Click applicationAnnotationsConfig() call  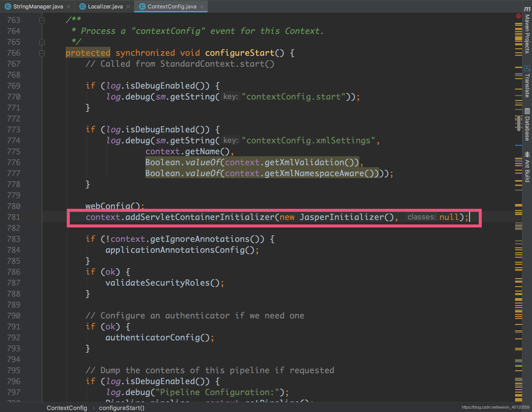click(x=180, y=250)
